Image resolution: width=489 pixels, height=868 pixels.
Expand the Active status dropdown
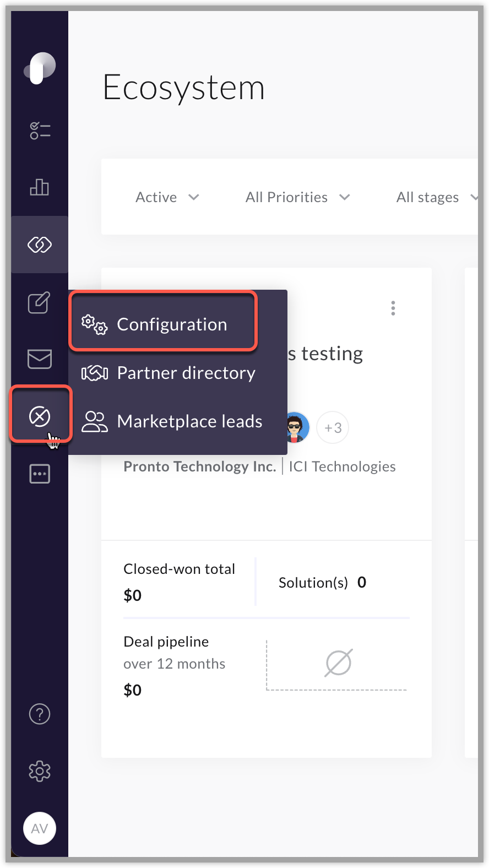point(167,197)
